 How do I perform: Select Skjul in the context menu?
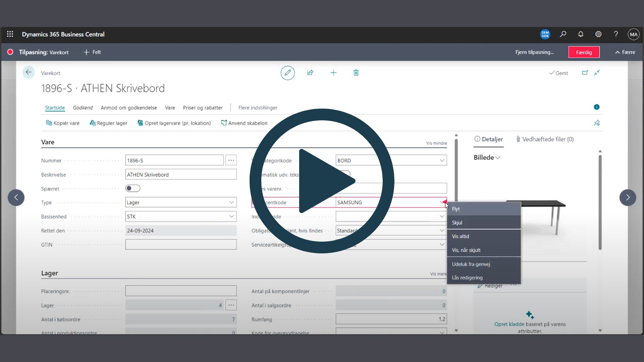tap(484, 223)
